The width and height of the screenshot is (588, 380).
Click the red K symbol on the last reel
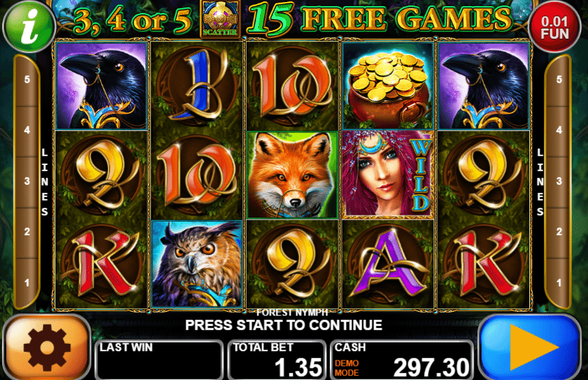click(x=484, y=264)
